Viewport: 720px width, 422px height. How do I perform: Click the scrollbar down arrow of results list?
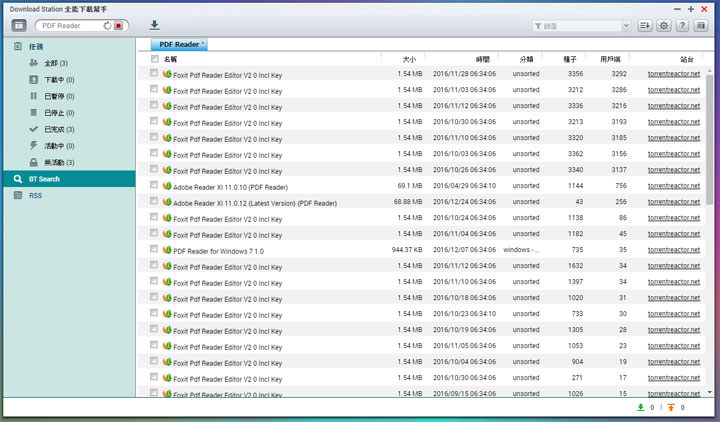tap(709, 392)
